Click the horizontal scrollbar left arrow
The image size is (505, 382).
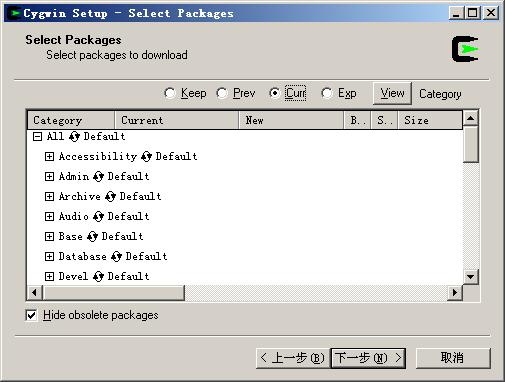(x=34, y=293)
